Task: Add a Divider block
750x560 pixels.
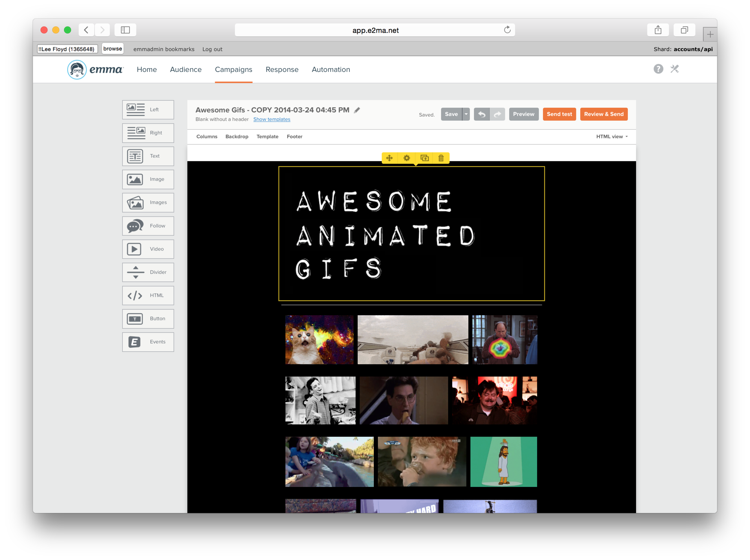Action: (148, 272)
